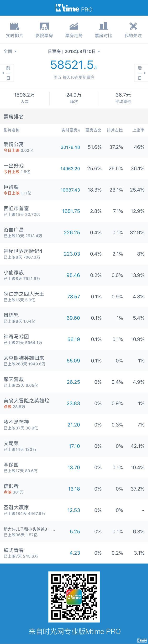This screenshot has width=148, height=644.
Task: Open the 爱情公寓 movie row
Action: click(x=74, y=147)
